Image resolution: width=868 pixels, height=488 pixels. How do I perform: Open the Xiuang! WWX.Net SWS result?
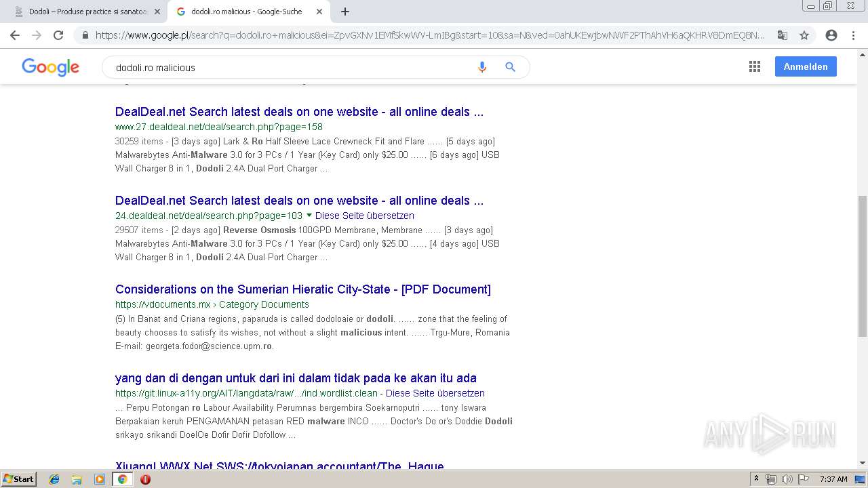coord(279,466)
